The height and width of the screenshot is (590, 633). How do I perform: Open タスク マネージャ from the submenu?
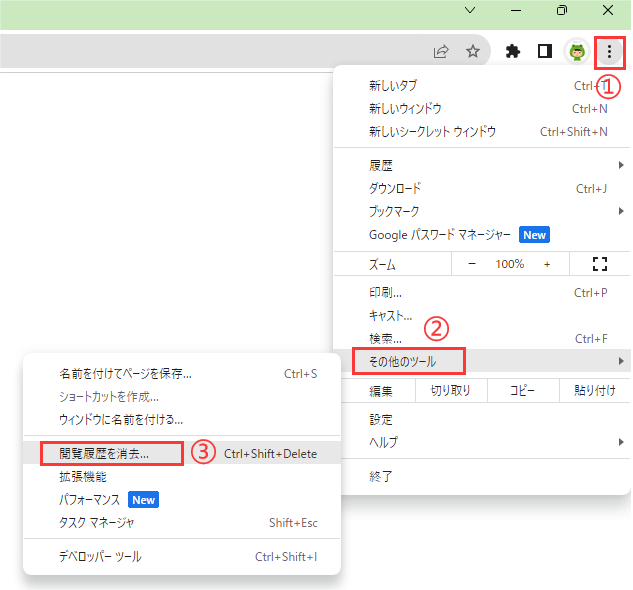point(182,523)
